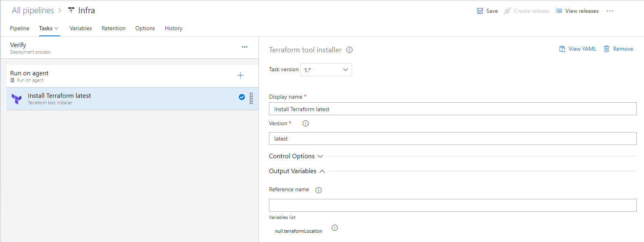Switch to the Options tab
The height and width of the screenshot is (242, 644).
tap(145, 28)
